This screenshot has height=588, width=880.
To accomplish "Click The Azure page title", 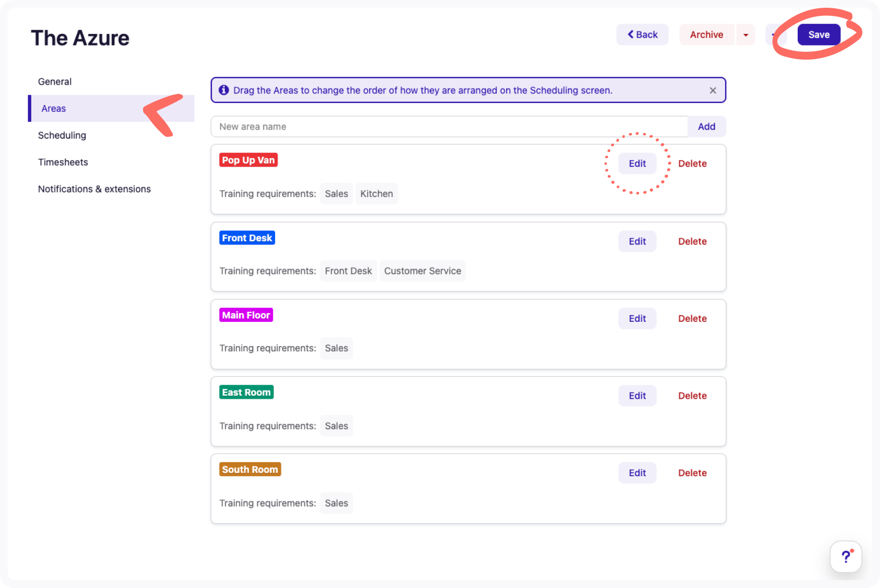I will pyautogui.click(x=80, y=38).
